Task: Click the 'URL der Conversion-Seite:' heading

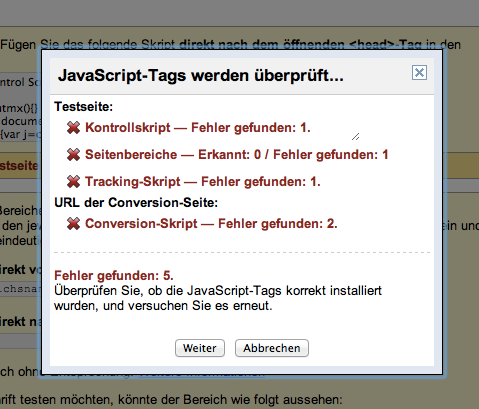Action: click(x=136, y=203)
